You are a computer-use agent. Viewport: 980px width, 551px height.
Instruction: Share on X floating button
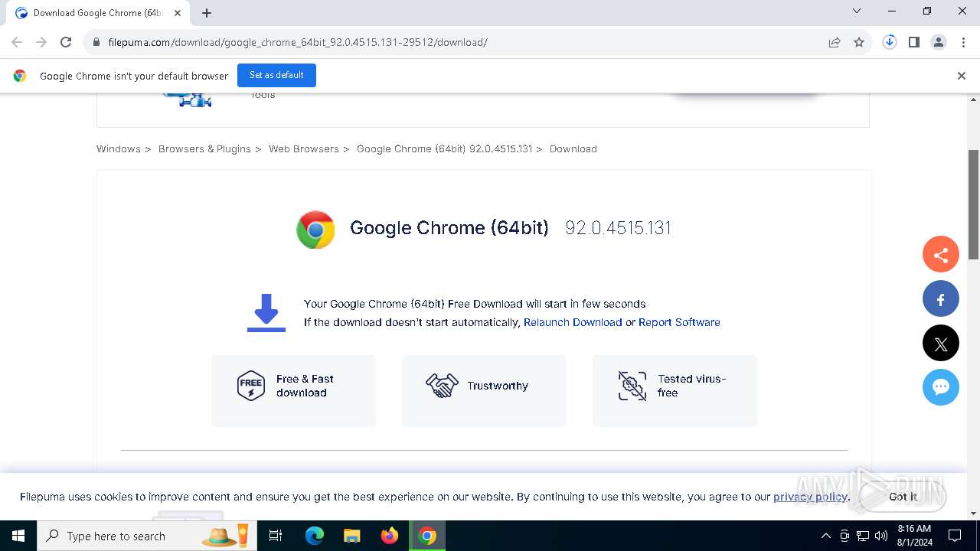pyautogui.click(x=941, y=344)
